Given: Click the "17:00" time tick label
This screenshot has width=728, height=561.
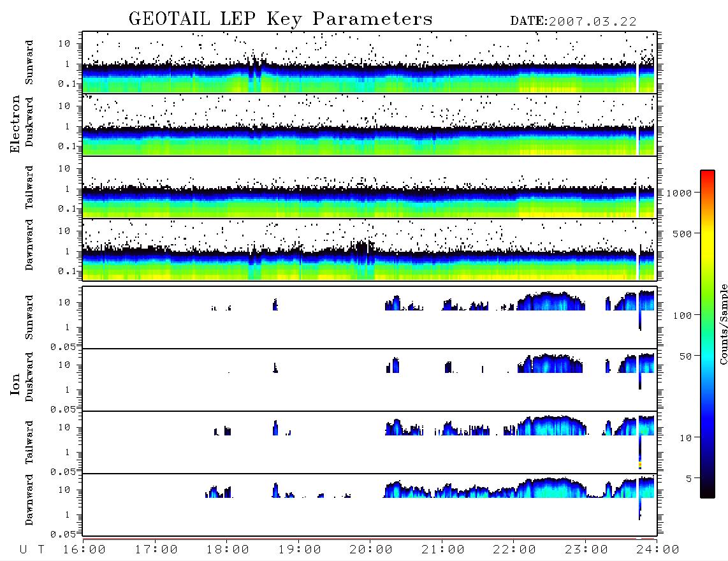Looking at the screenshot, I should point(156,550).
